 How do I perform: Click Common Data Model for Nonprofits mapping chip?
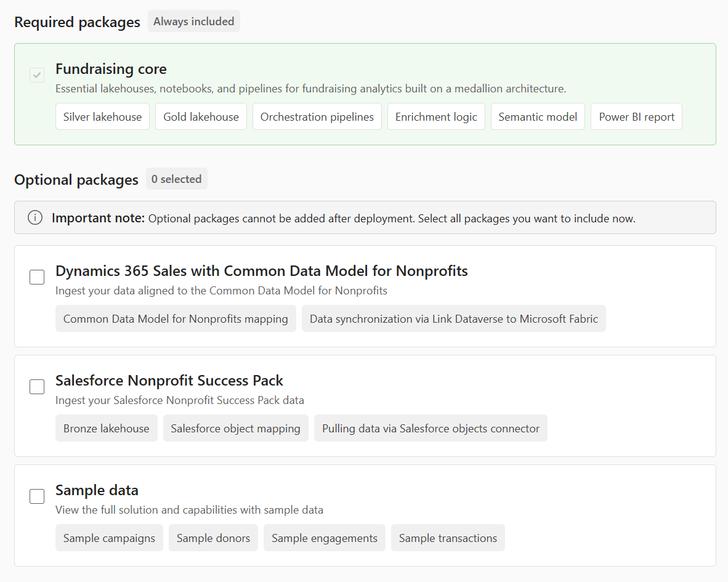[176, 319]
